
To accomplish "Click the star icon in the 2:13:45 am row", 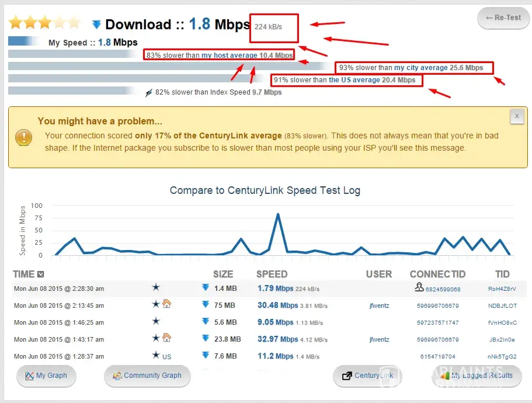I will 156,304.
